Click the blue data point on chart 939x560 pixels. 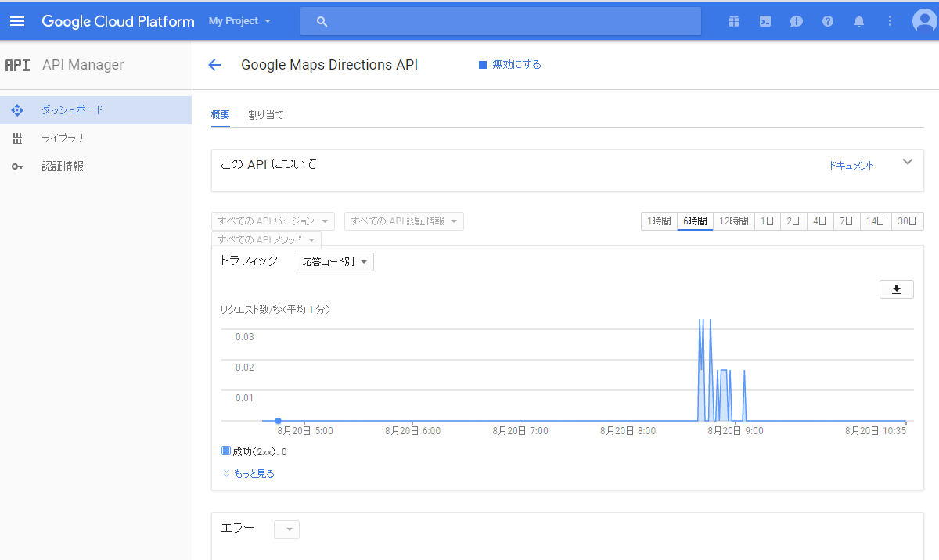coord(279,421)
